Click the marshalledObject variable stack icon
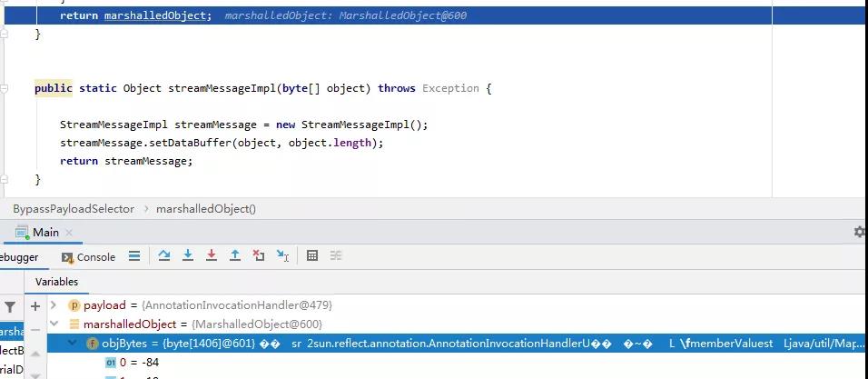 (74, 324)
